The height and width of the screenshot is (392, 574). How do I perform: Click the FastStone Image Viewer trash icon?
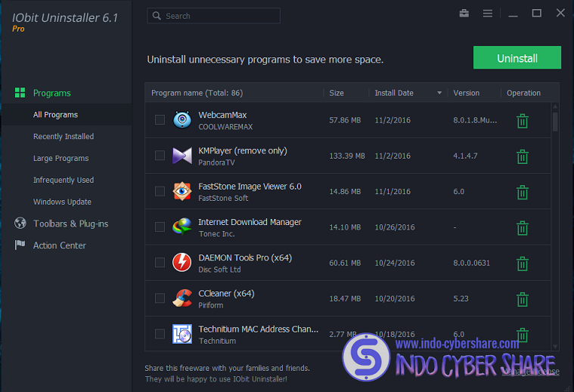click(x=523, y=192)
